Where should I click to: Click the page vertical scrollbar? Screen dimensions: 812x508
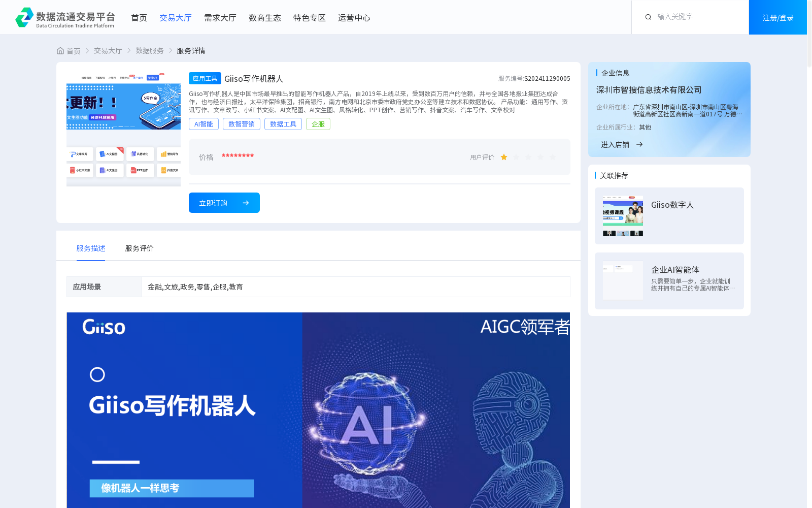[x=809, y=34]
